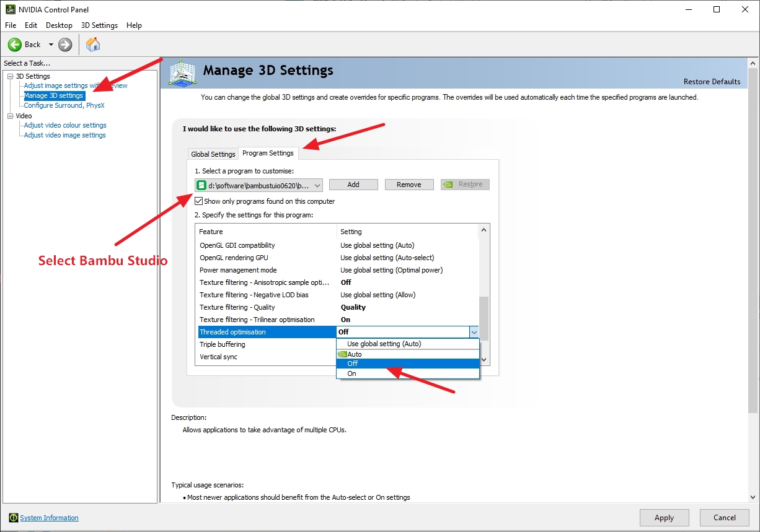
Task: Click Threaded optimisation dropdown arrow
Action: pos(474,332)
